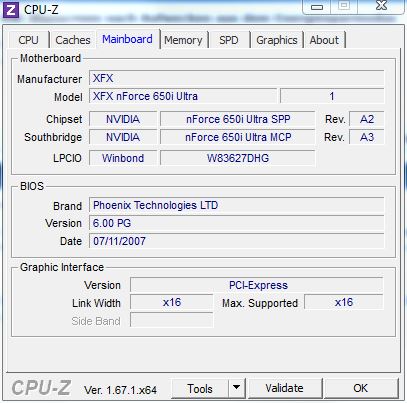The image size is (407, 403).
Task: Click the BIOS date 07/11/2007 field
Action: (x=237, y=241)
